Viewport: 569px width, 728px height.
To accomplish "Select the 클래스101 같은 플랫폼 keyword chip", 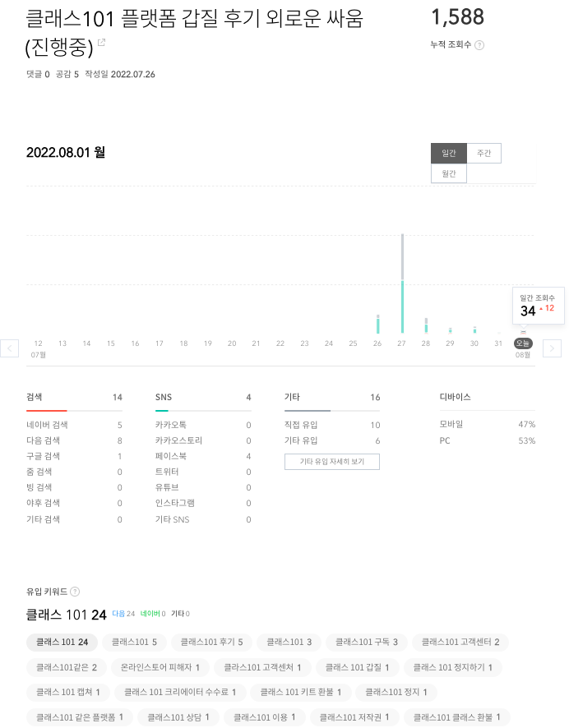I will [x=80, y=718].
